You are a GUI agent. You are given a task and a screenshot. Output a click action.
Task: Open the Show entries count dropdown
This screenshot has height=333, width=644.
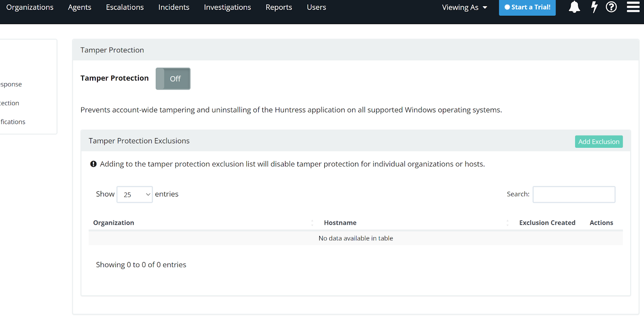(x=134, y=194)
